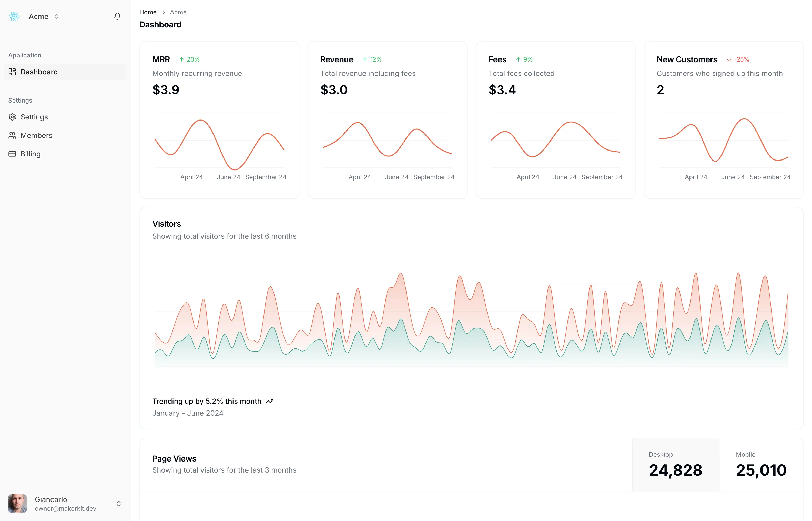
Task: Click the Billing credit card icon
Action: tap(13, 154)
